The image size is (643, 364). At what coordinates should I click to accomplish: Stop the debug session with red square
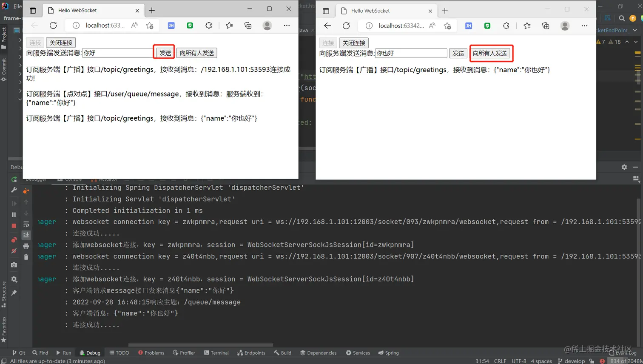click(14, 226)
